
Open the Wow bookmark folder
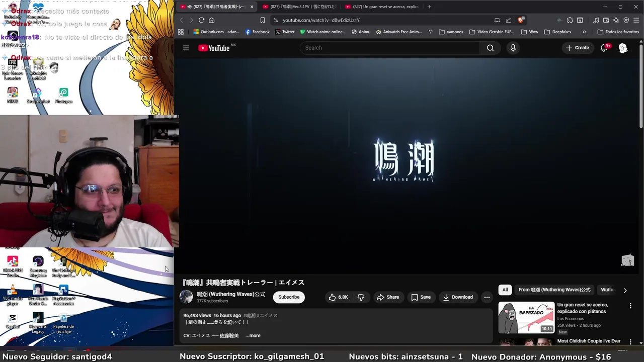tap(529, 32)
